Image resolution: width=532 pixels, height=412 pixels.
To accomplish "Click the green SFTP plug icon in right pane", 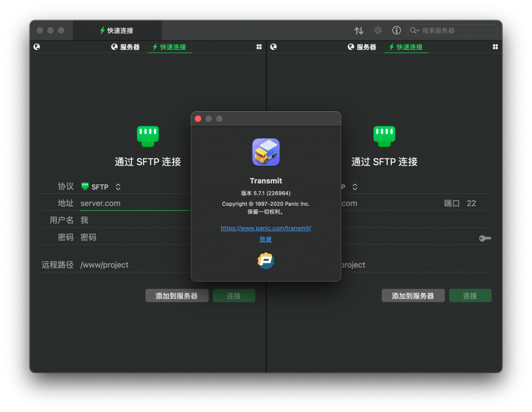I will pos(384,136).
